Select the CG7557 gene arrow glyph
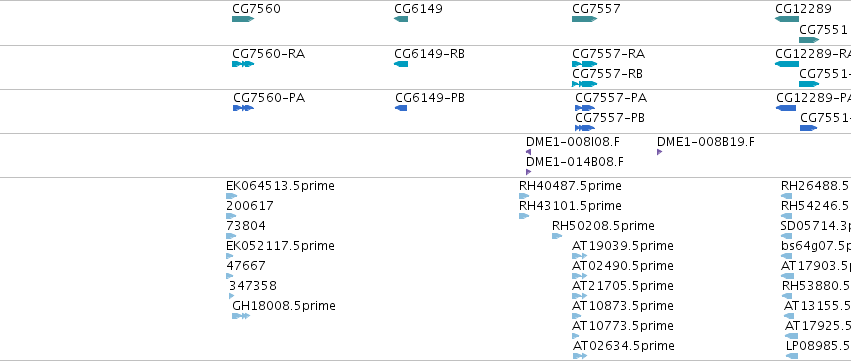This screenshot has width=851, height=361. coord(584,19)
